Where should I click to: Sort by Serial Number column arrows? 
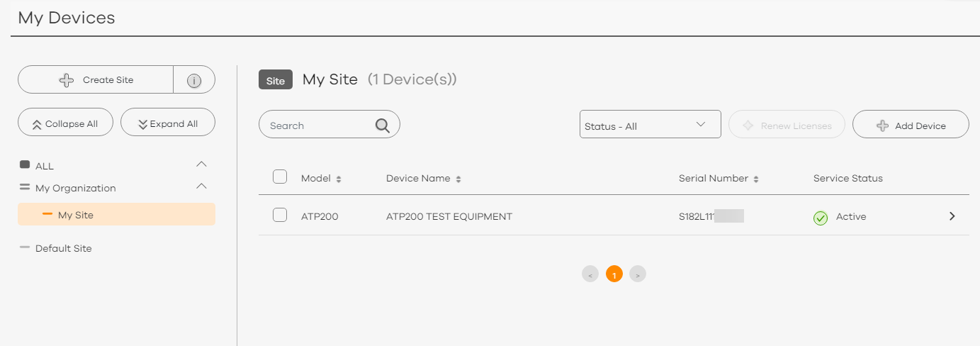(757, 179)
